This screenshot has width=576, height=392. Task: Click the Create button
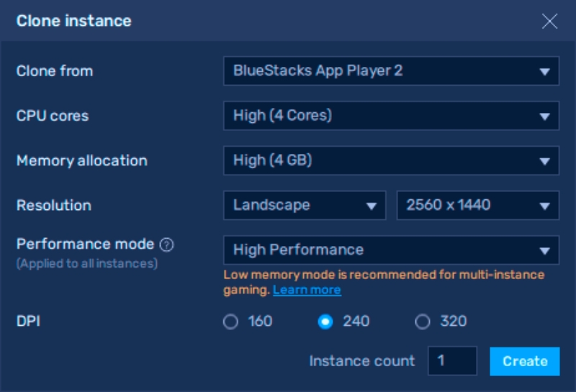(x=525, y=361)
